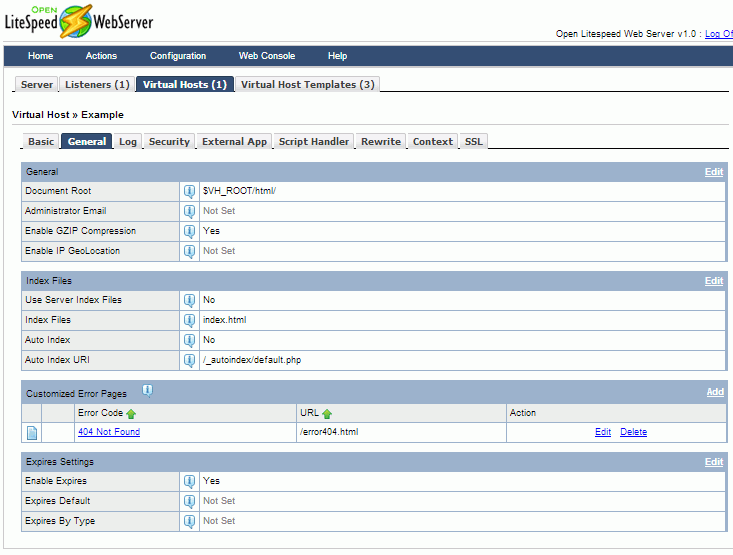The height and width of the screenshot is (555, 733).
Task: Click info icon for Use Server Index Files
Action: click(x=189, y=300)
